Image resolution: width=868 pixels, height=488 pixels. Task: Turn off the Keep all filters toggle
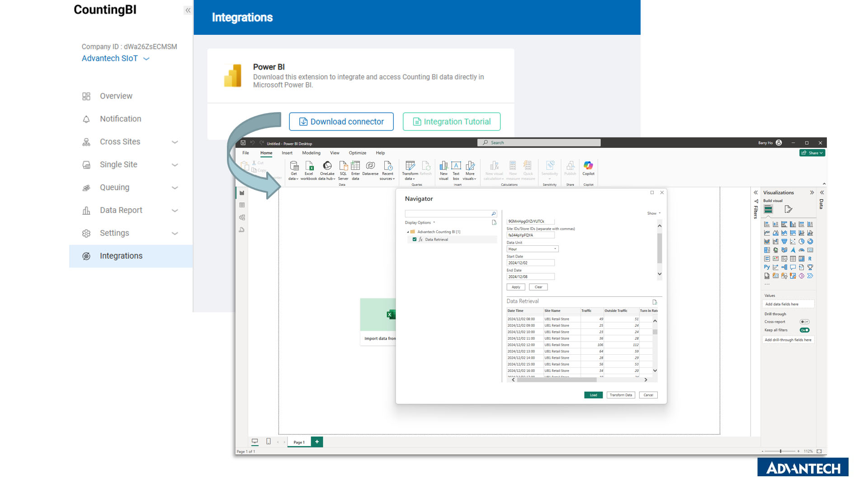point(804,330)
